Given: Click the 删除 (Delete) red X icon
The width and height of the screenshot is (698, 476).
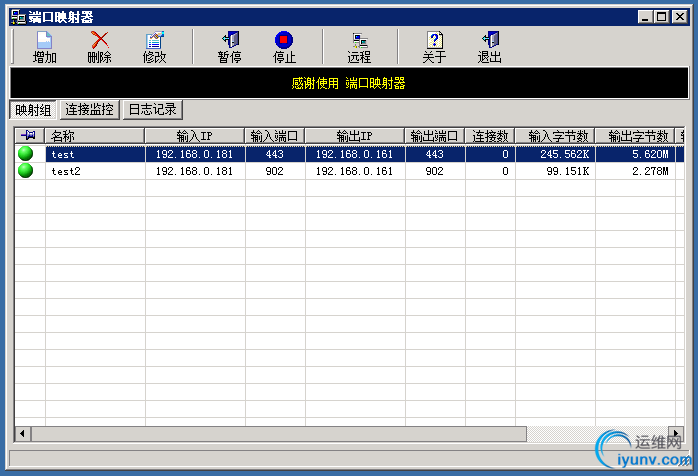Looking at the screenshot, I should click(99, 40).
